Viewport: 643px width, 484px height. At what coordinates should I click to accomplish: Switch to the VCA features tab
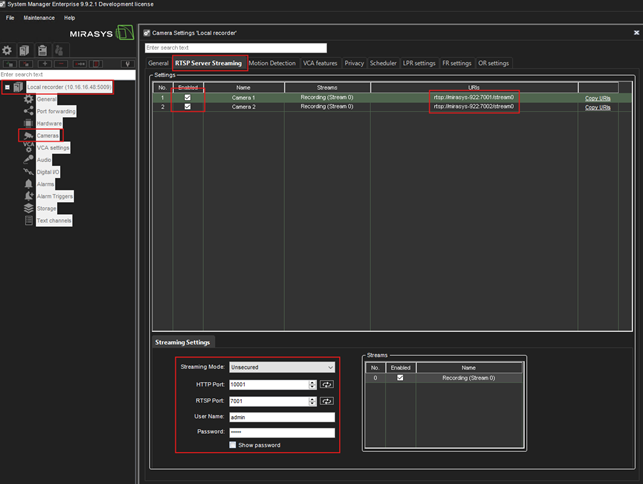click(x=320, y=63)
